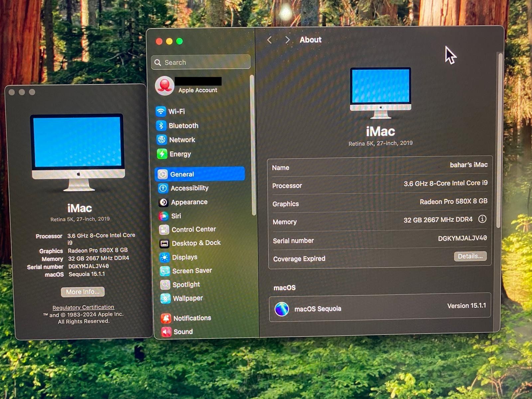Click the Bluetooth icon in the sidebar
Viewport: 532px width, 399px height.
[x=161, y=126]
